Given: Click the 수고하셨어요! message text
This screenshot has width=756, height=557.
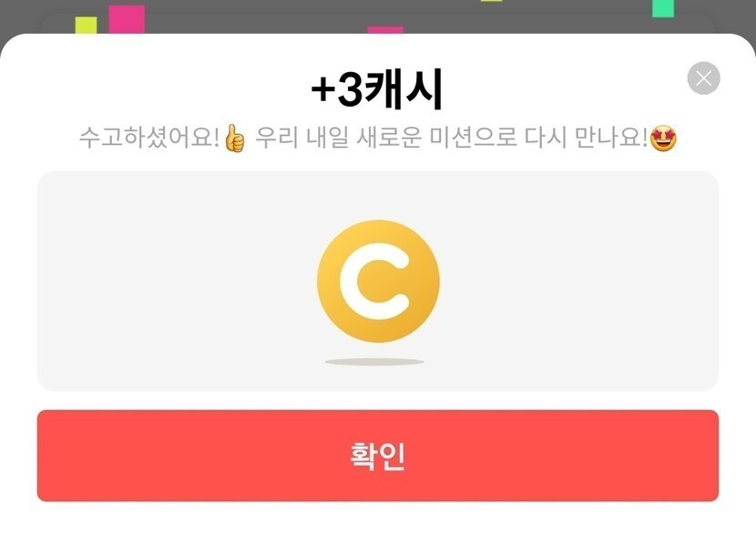Looking at the screenshot, I should pos(149,138).
